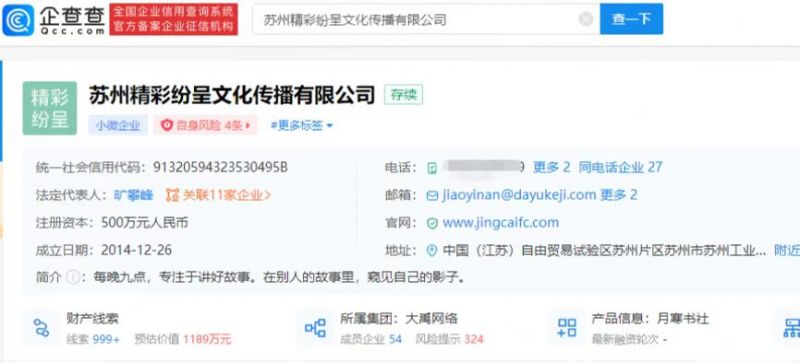
Task: Click email jiaoyinan@dayukeji.com
Action: coord(519,195)
